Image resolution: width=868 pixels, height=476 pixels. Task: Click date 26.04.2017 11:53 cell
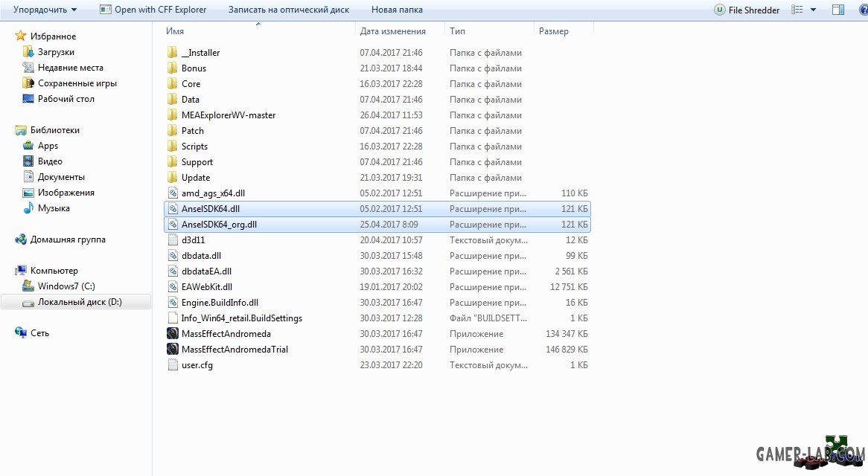391,115
